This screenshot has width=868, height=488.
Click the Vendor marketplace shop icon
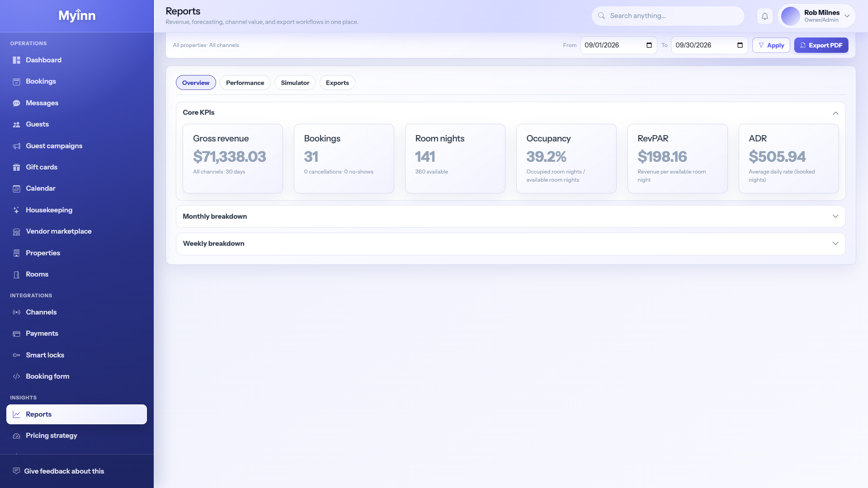click(16, 232)
